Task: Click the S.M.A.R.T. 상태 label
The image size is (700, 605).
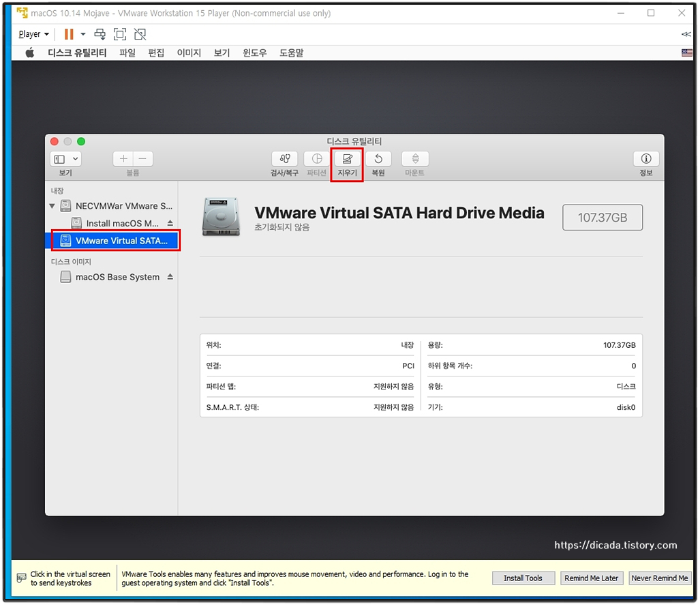Action: click(x=232, y=407)
